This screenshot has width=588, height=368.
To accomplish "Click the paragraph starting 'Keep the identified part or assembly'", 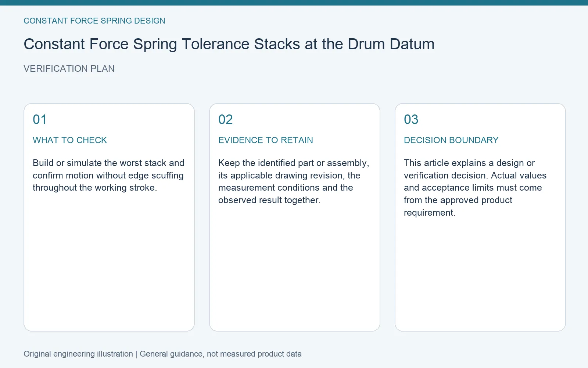I will tap(294, 181).
